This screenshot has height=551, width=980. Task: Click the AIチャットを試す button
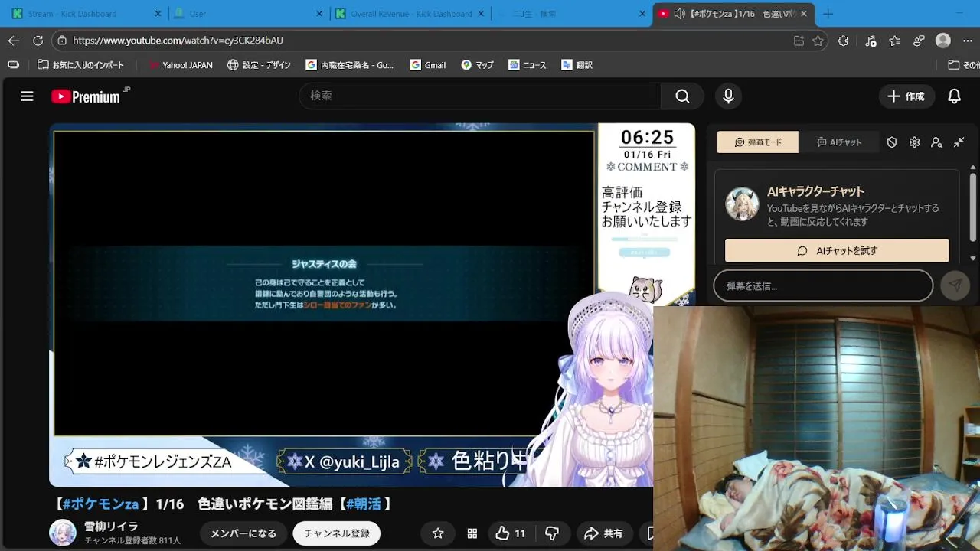[x=837, y=250]
